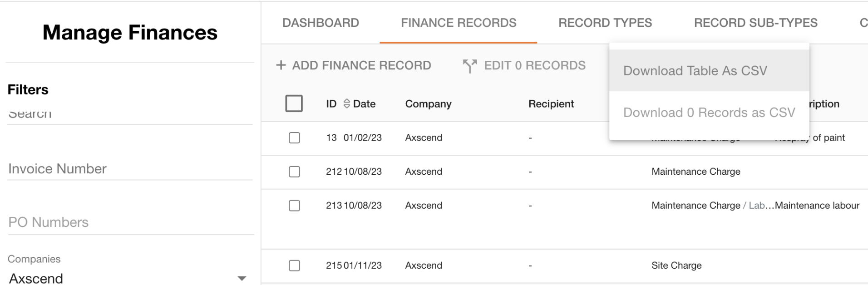Sort the table by Date column header
Viewport: 868px width, 285px height.
364,104
